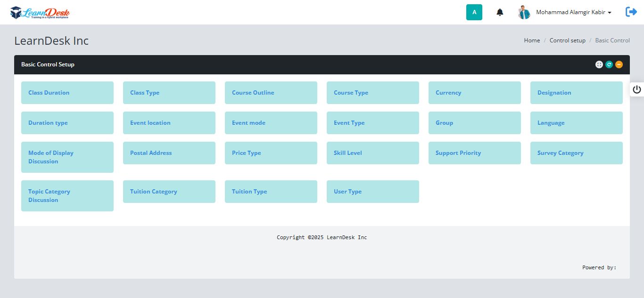
Task: Open Tuition Type setup
Action: [271, 192]
